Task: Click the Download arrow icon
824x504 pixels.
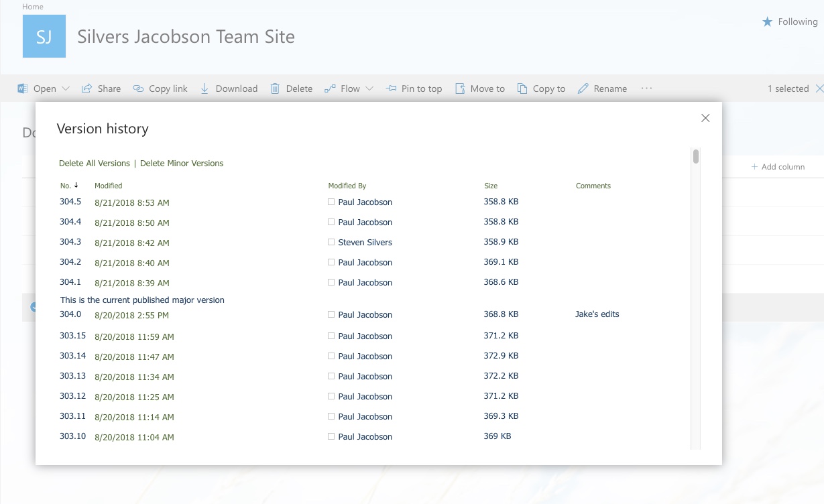Action: click(205, 88)
